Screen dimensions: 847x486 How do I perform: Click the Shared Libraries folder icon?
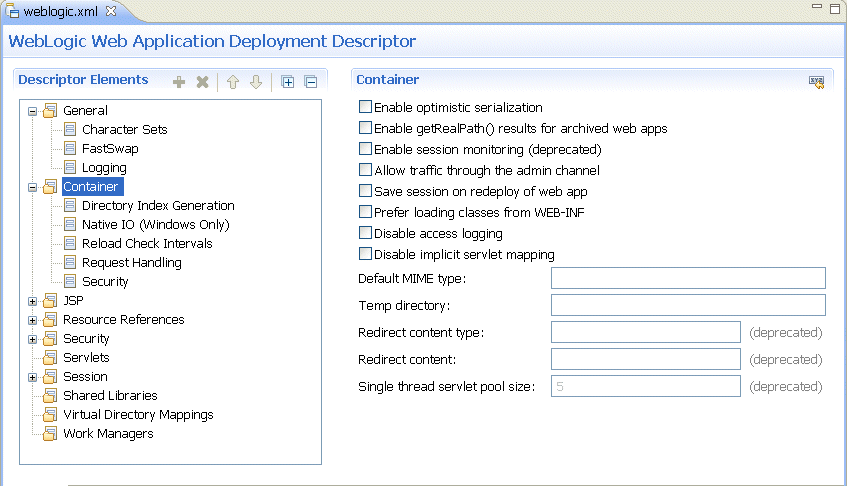(x=50, y=396)
